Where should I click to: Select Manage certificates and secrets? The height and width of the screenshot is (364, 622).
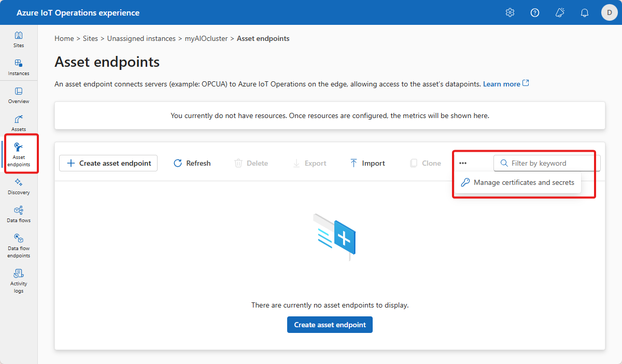click(518, 182)
